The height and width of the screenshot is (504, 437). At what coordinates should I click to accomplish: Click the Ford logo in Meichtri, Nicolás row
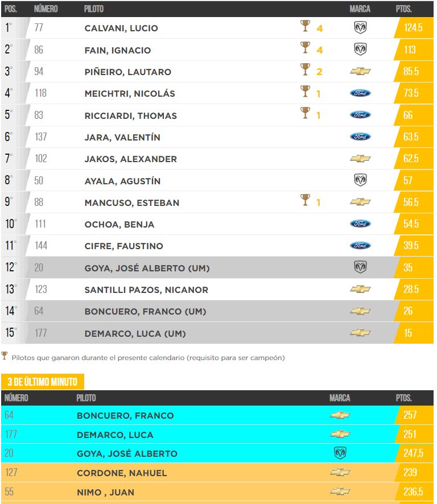coord(360,93)
